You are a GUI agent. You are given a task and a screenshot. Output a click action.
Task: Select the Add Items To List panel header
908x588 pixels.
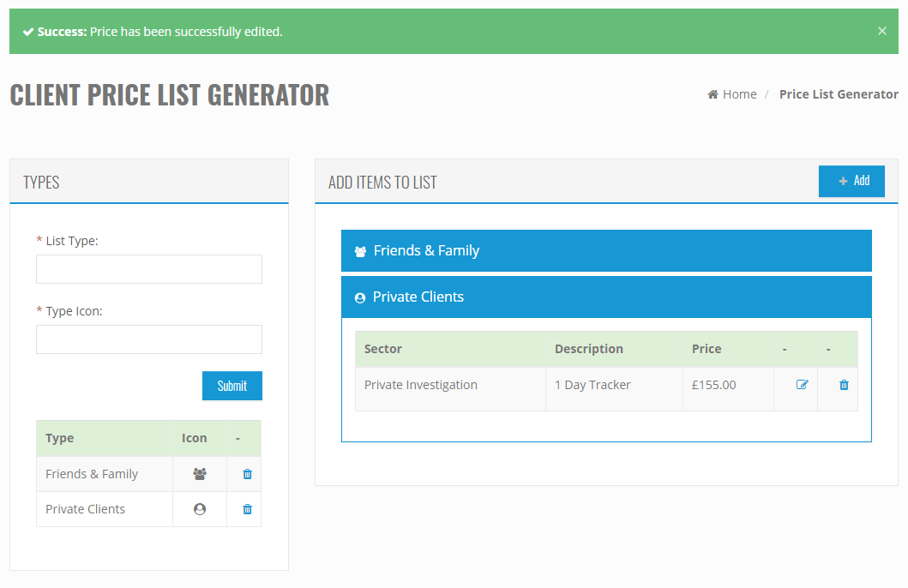pos(383,182)
